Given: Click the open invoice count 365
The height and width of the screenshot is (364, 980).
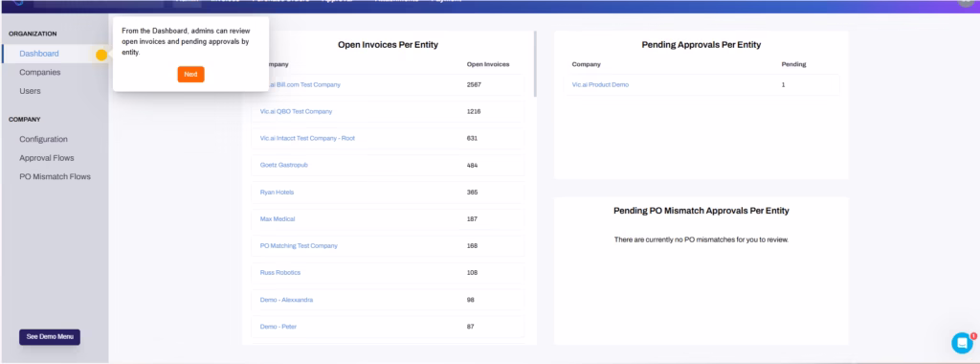Looking at the screenshot, I should tap(473, 192).
